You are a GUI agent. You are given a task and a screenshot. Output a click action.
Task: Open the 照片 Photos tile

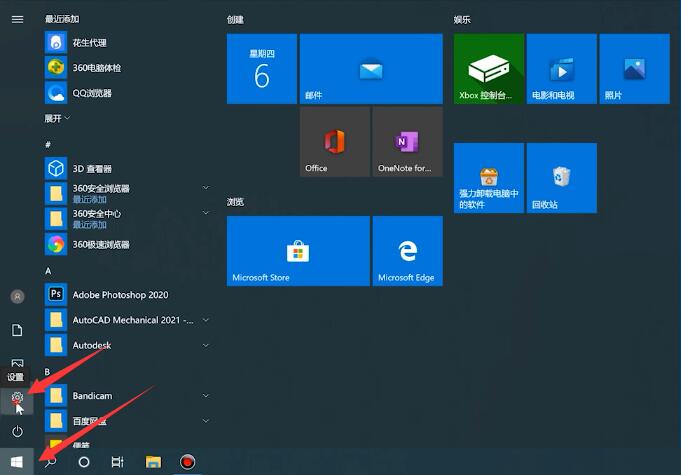coord(635,69)
